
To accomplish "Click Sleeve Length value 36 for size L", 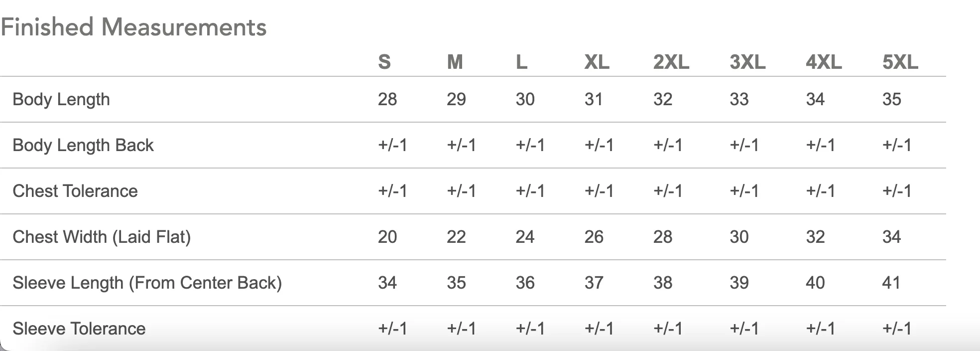I will pos(525,283).
